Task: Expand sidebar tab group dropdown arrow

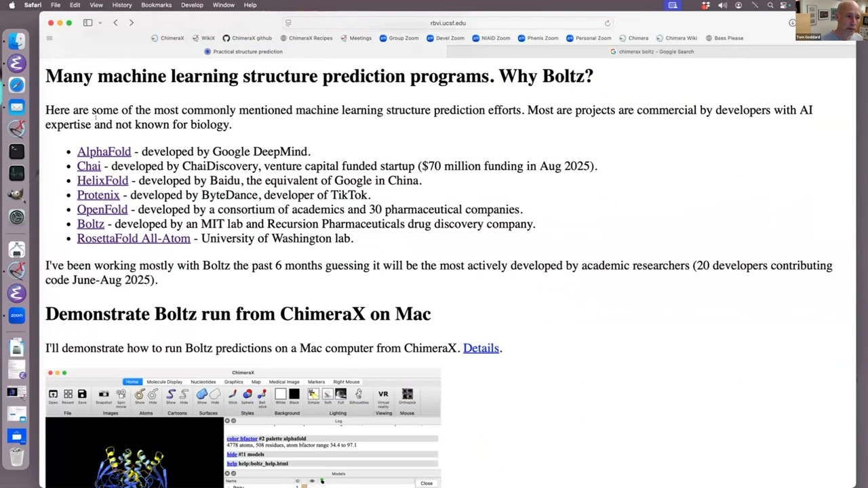Action: pyautogui.click(x=100, y=23)
